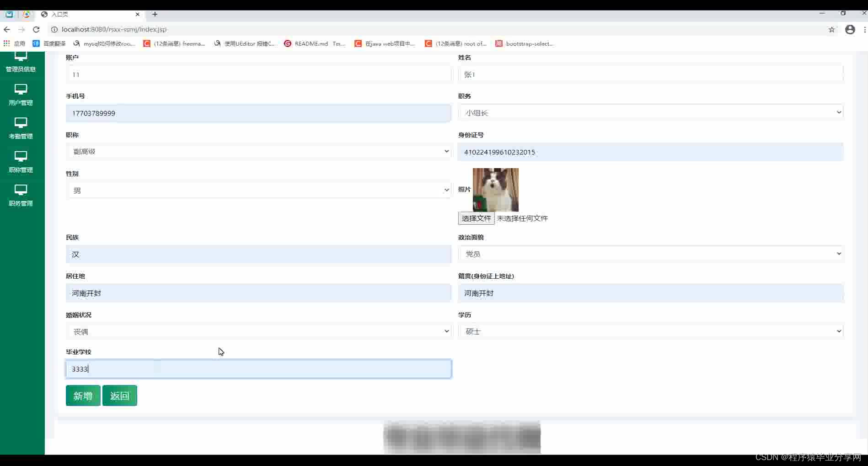Open 职务管理 in the sidebar
868x466 pixels.
pyautogui.click(x=21, y=196)
